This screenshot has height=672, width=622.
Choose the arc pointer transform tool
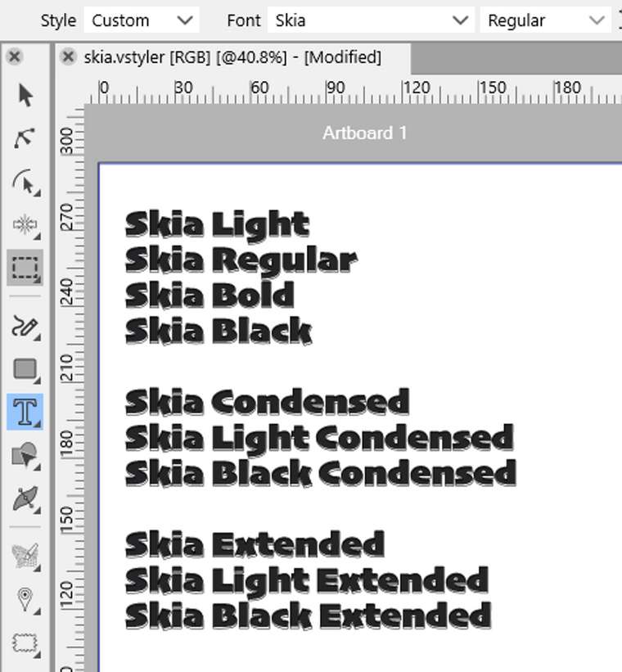click(x=25, y=183)
